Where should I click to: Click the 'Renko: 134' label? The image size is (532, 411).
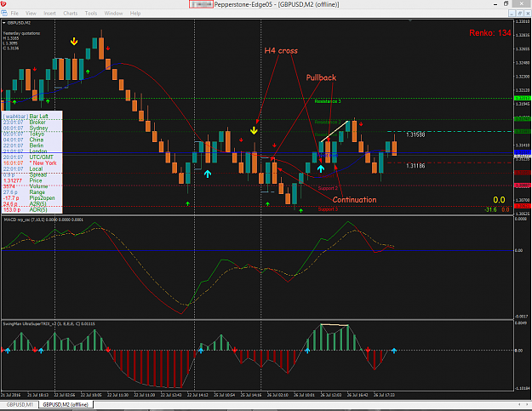click(x=490, y=33)
